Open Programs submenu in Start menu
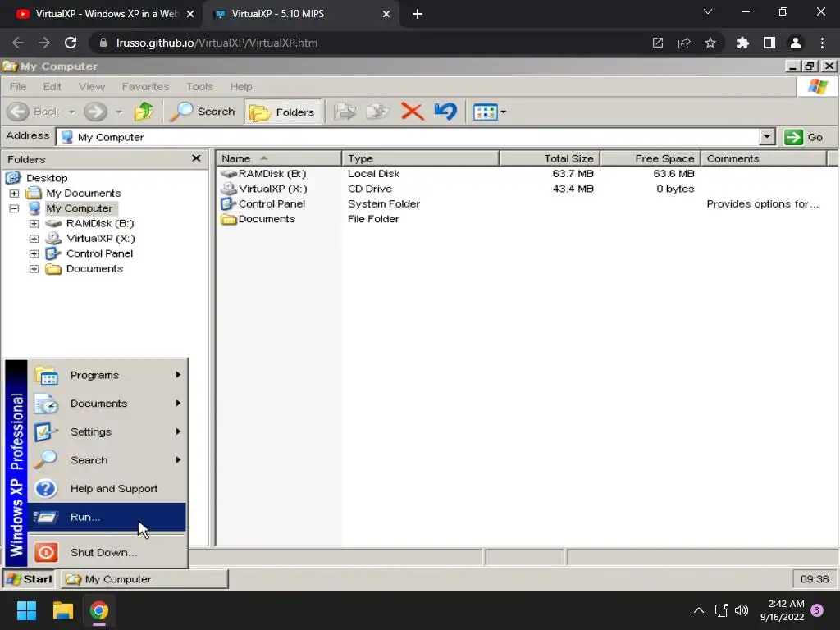The height and width of the screenshot is (630, 840). coord(107,375)
